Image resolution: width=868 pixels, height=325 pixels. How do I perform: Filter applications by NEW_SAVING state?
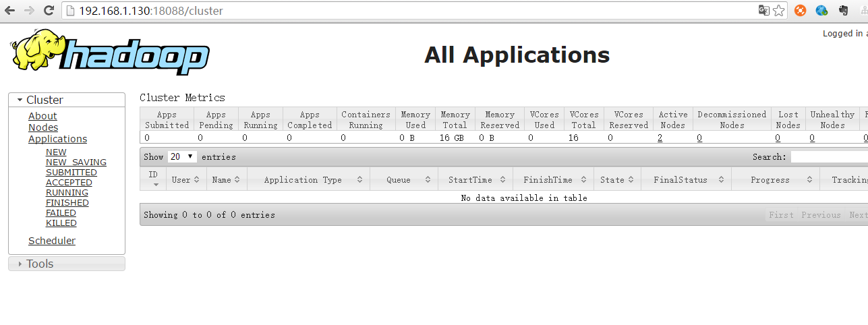(76, 162)
